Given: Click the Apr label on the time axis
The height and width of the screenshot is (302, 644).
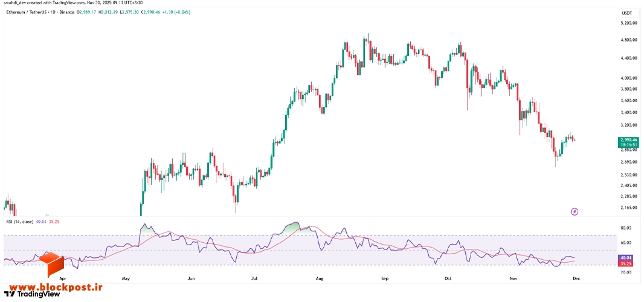Looking at the screenshot, I should point(62,278).
